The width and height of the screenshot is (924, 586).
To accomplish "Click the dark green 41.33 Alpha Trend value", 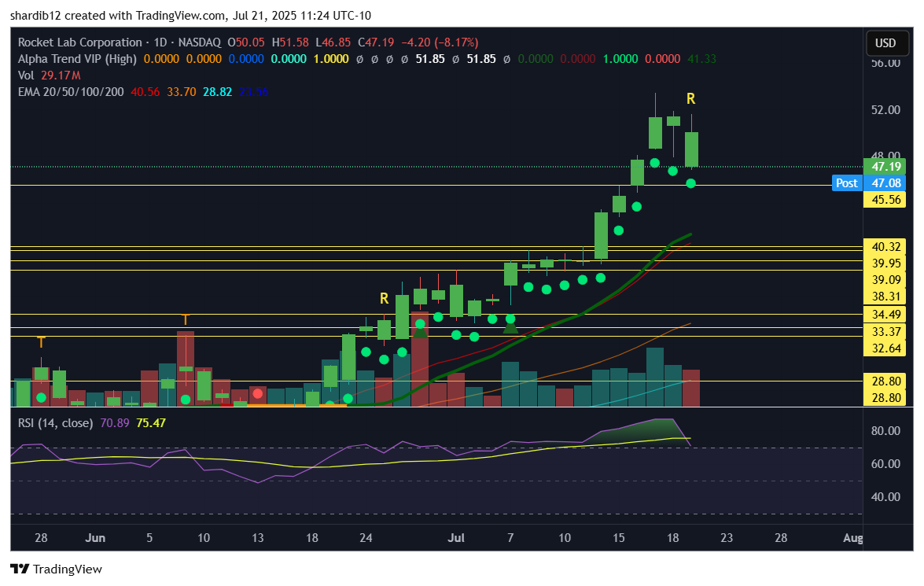I will pos(701,59).
